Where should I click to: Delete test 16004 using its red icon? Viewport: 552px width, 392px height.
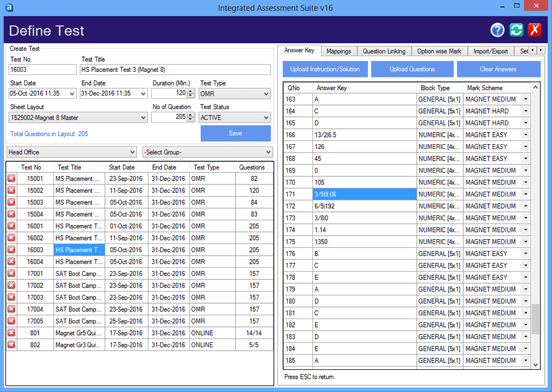(12, 262)
